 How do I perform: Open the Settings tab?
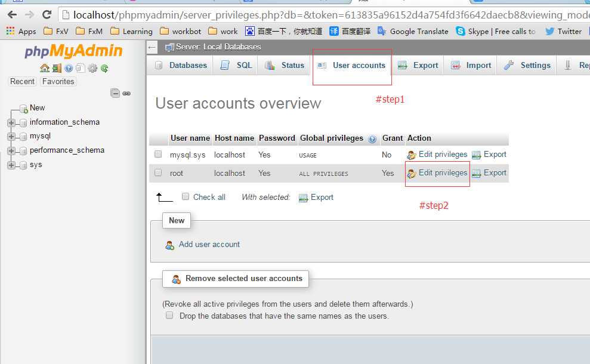(x=527, y=66)
